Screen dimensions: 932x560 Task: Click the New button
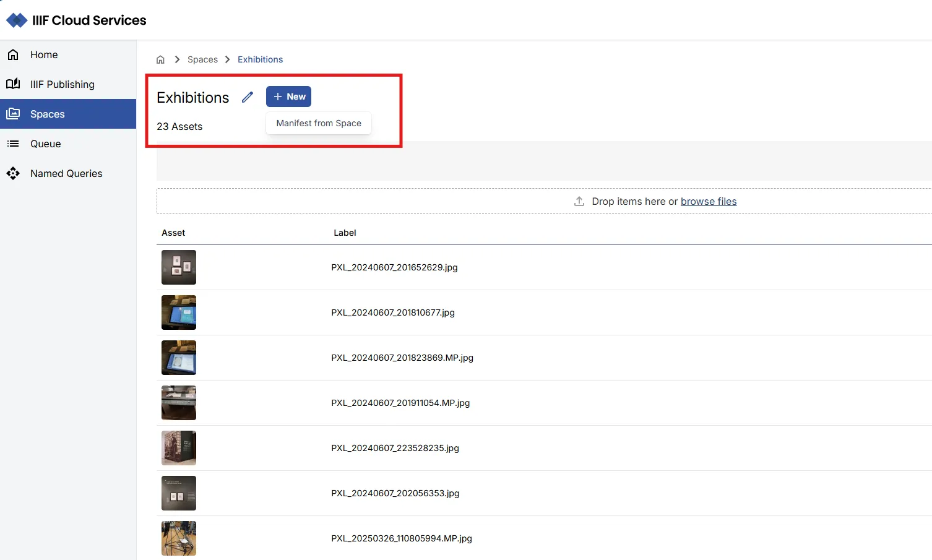[288, 97]
